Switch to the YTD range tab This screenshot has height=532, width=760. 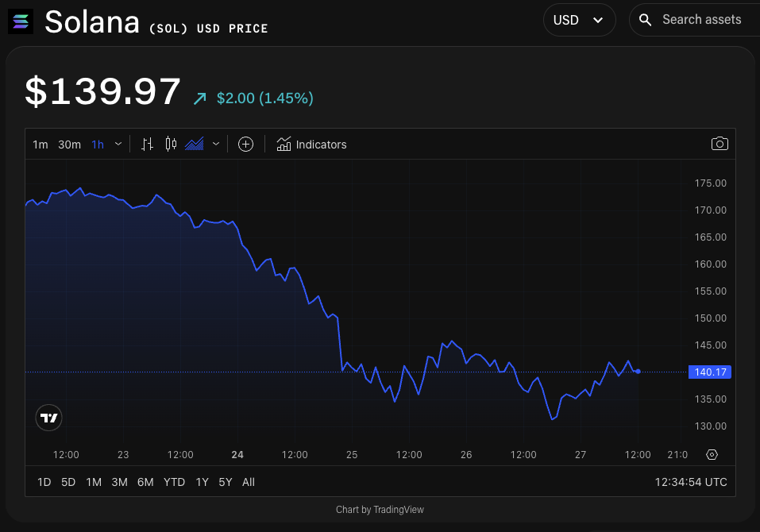click(174, 481)
